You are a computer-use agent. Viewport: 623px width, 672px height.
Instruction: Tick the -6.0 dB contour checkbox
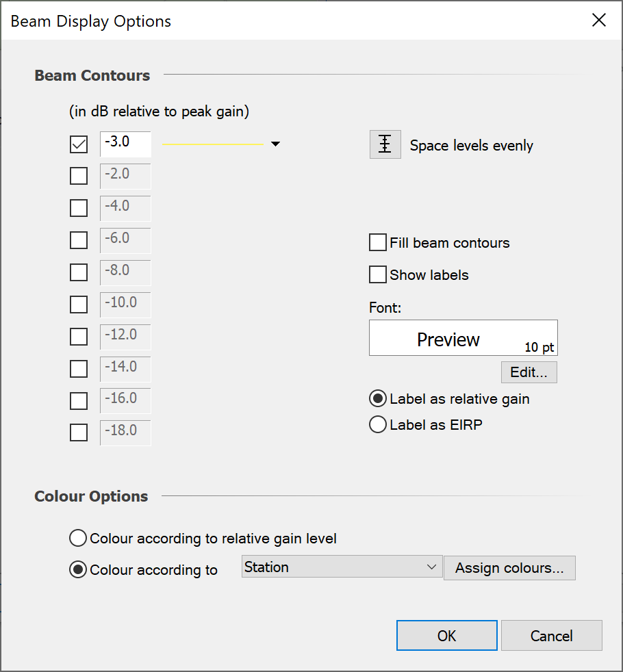tap(79, 240)
